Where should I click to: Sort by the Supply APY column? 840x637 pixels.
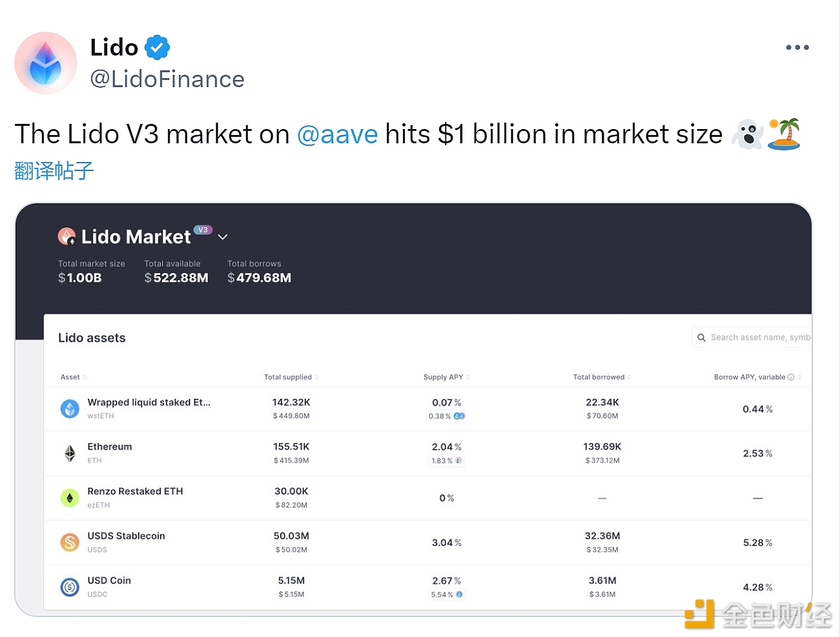click(447, 377)
